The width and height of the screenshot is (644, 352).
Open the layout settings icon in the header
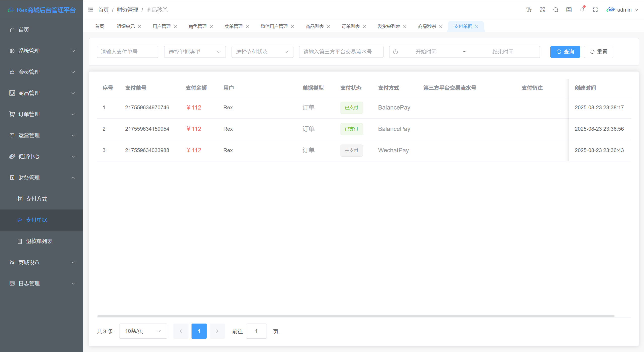point(569,10)
